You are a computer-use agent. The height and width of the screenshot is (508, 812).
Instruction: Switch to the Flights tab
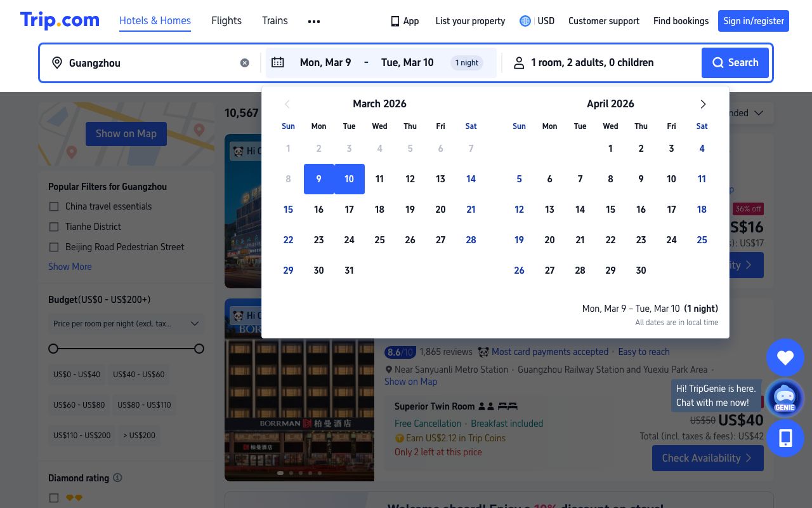[x=226, y=21]
